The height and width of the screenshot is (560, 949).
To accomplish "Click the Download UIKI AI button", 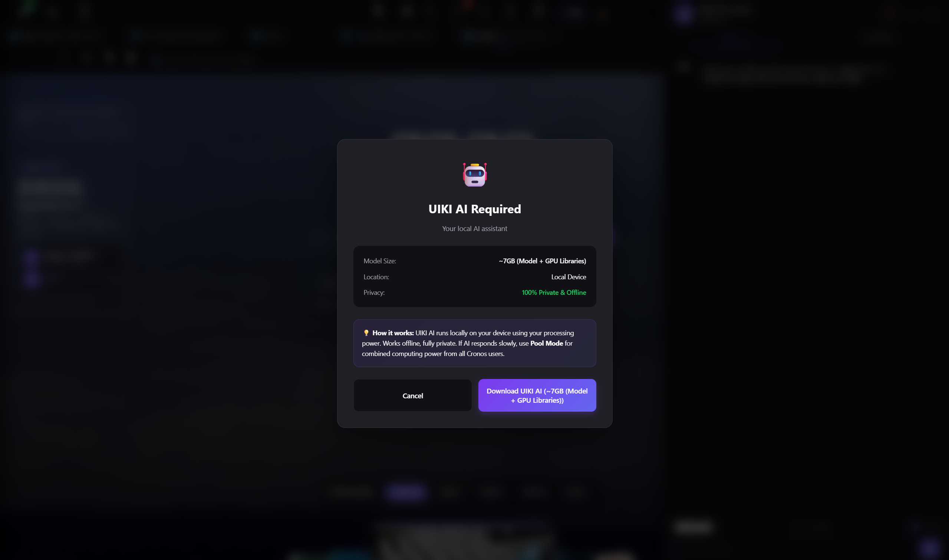I will 537,395.
